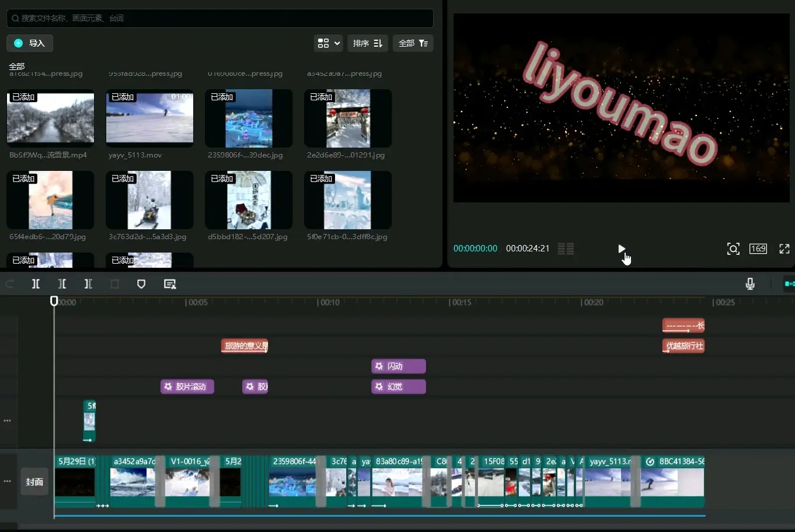This screenshot has height=532, width=795.
Task: Select the 5月29日 clip on main track
Action: (x=75, y=482)
